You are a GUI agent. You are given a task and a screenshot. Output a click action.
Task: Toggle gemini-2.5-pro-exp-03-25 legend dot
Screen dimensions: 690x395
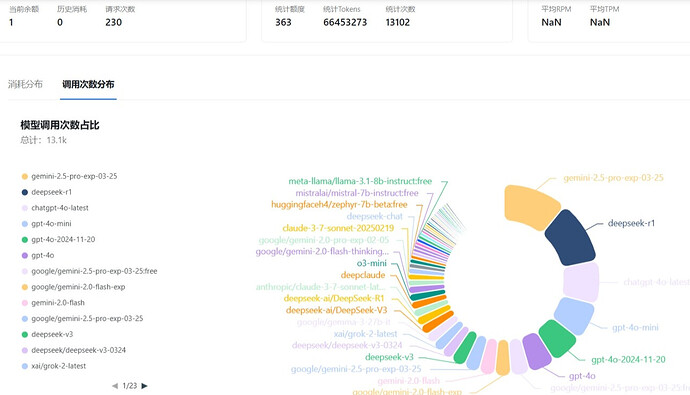click(x=25, y=176)
